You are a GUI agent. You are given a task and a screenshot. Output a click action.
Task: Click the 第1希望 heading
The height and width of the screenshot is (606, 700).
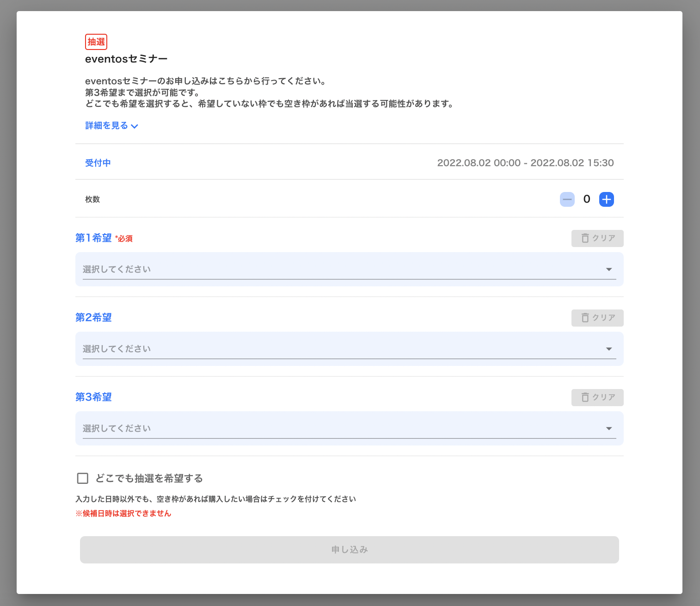pos(94,238)
